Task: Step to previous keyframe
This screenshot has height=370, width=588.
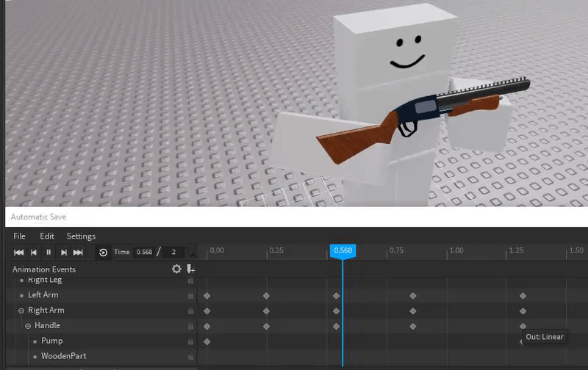Action: click(x=34, y=253)
